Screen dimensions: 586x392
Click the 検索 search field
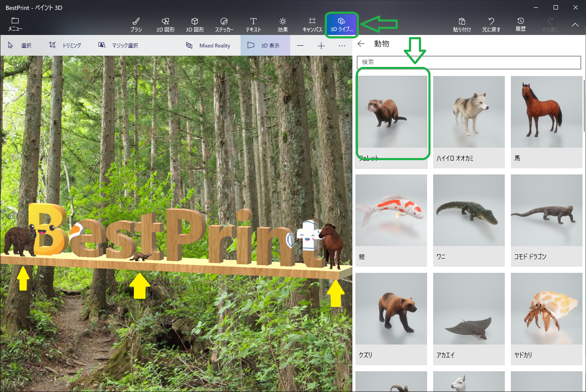469,62
